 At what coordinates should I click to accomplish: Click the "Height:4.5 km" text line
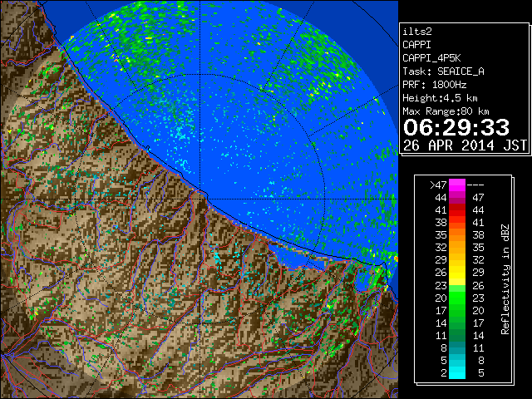[440, 98]
